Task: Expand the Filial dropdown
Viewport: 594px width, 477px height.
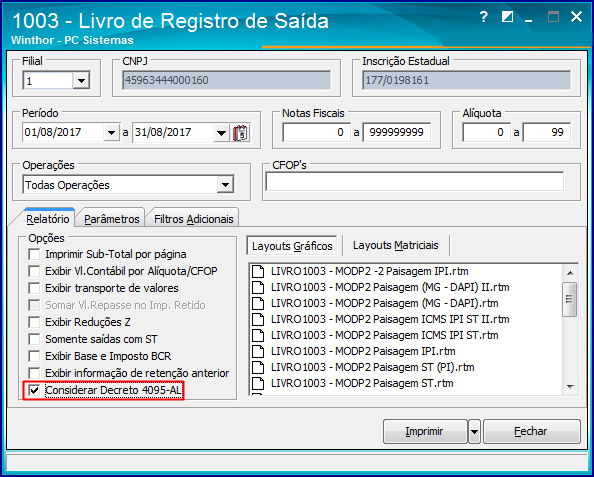Action: [81, 80]
